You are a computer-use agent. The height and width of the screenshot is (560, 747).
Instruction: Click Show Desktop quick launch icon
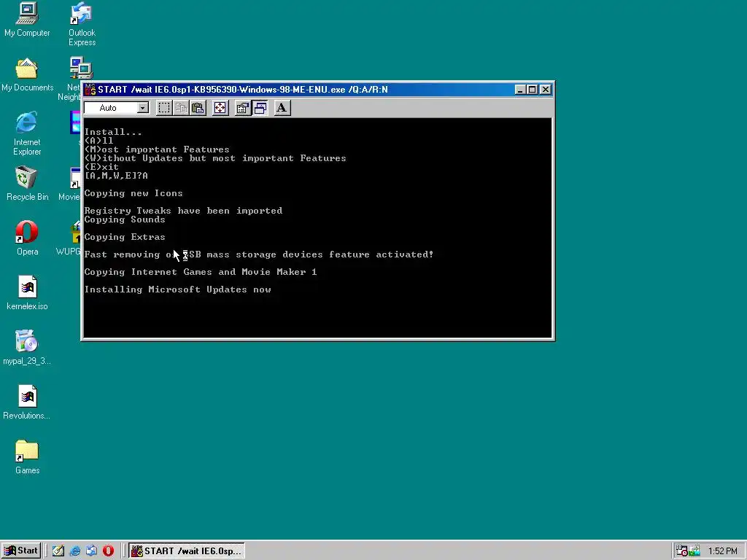pos(58,551)
